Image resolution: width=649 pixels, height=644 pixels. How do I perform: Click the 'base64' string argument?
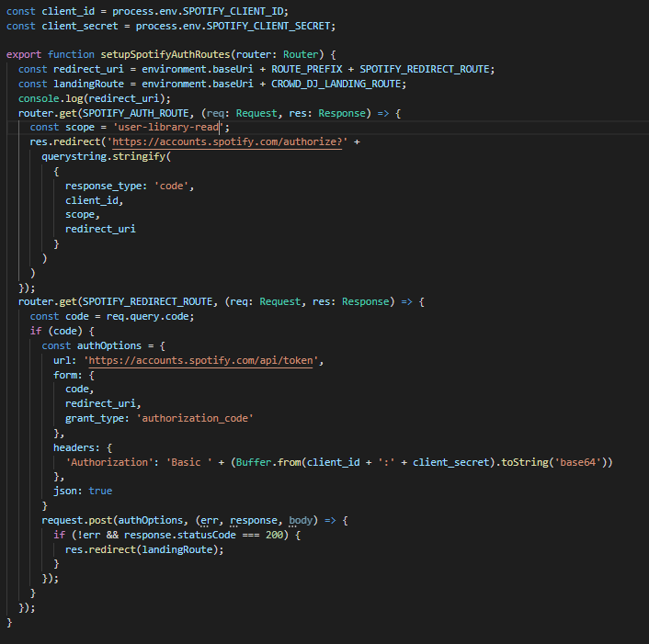click(x=578, y=462)
